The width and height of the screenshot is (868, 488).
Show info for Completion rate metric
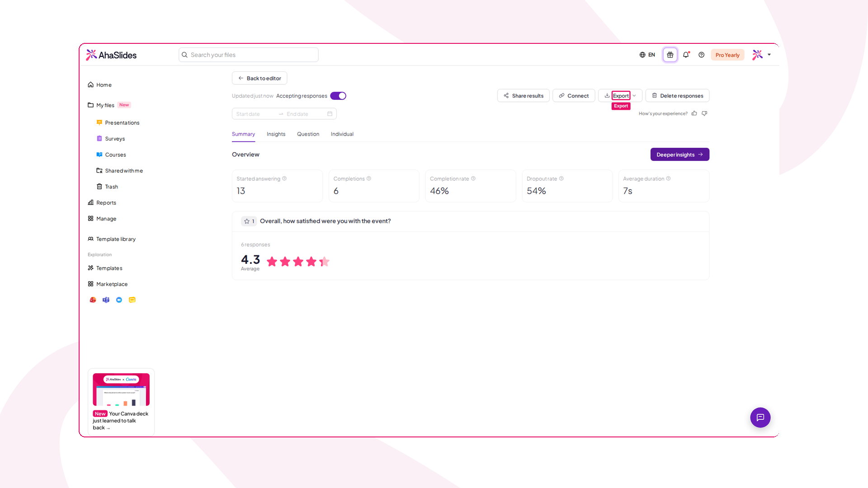[x=473, y=178]
